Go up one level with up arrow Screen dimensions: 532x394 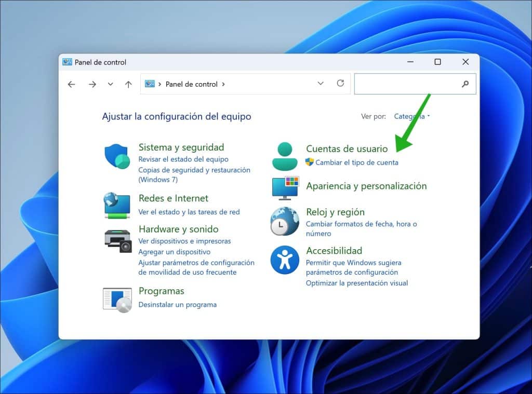coord(128,84)
